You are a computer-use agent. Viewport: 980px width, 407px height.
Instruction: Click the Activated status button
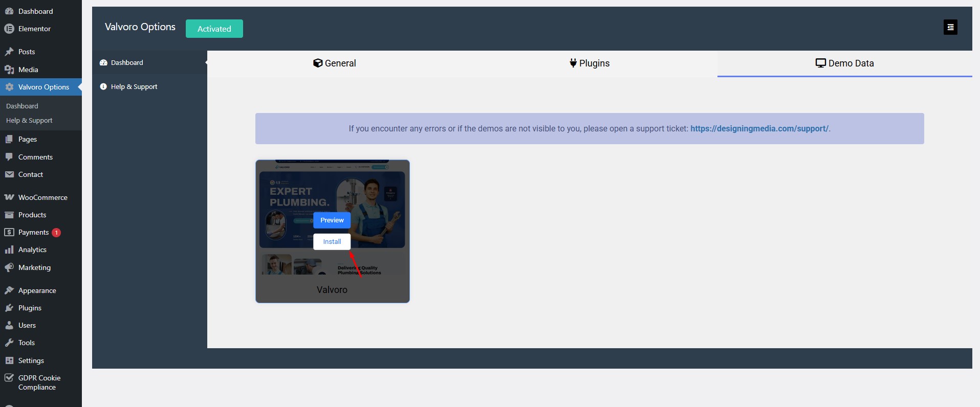(214, 29)
